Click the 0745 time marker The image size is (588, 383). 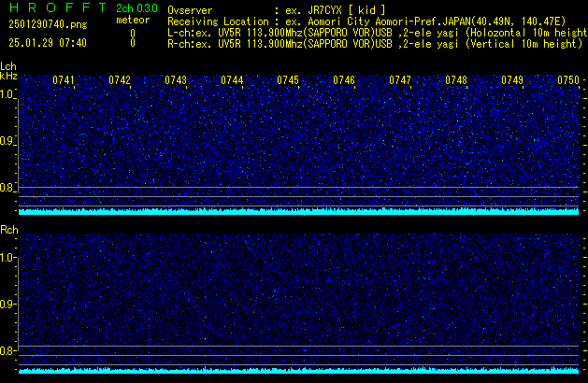click(x=288, y=80)
